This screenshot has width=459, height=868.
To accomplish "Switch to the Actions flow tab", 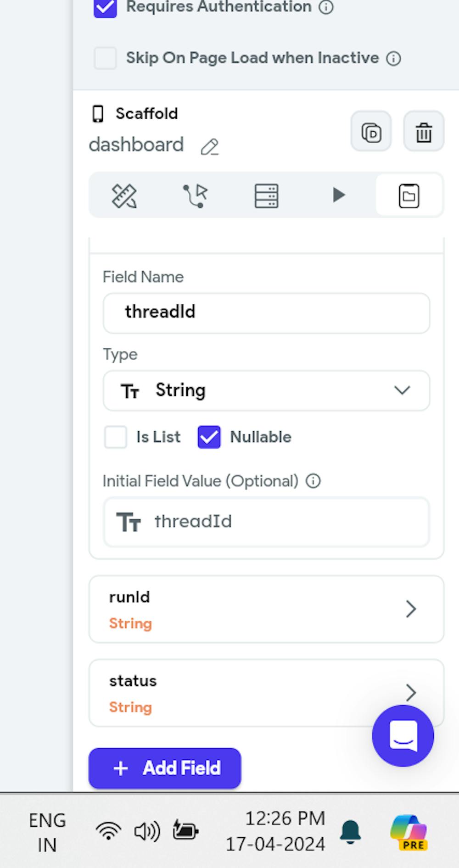I will pos(195,196).
